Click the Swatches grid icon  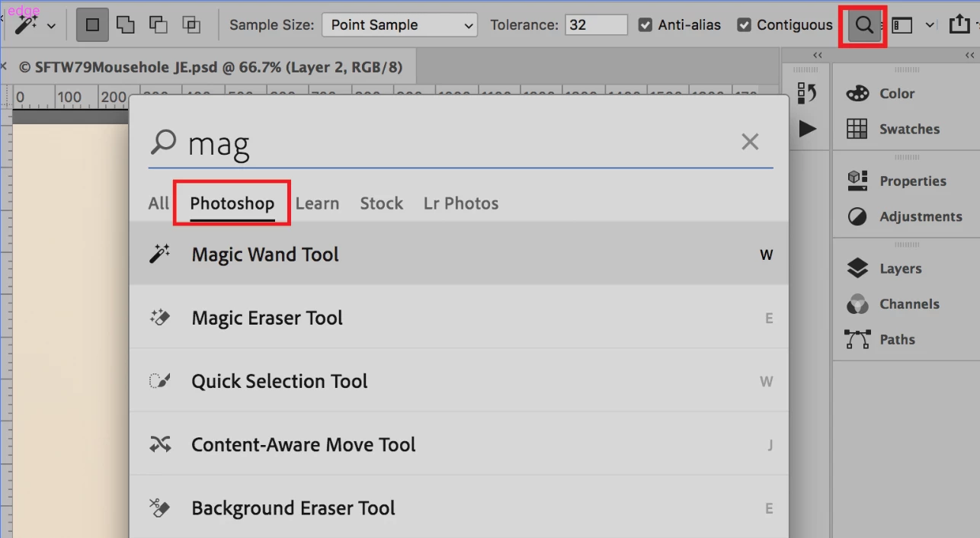pyautogui.click(x=857, y=129)
